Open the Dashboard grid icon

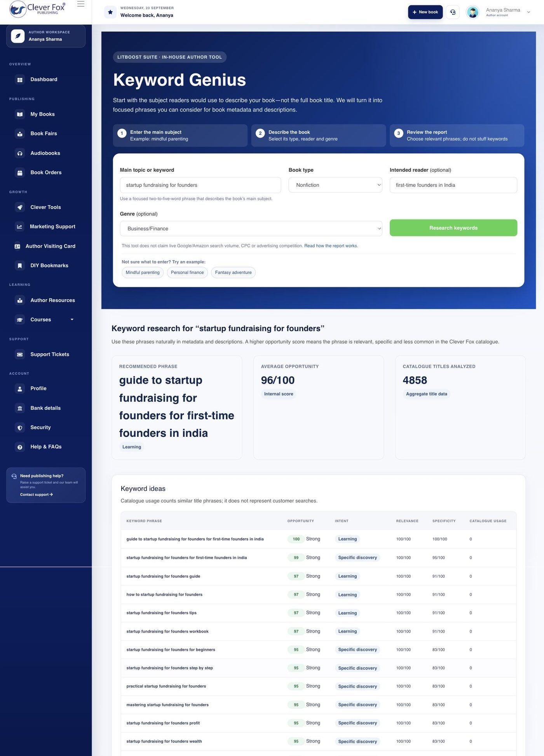pos(20,80)
